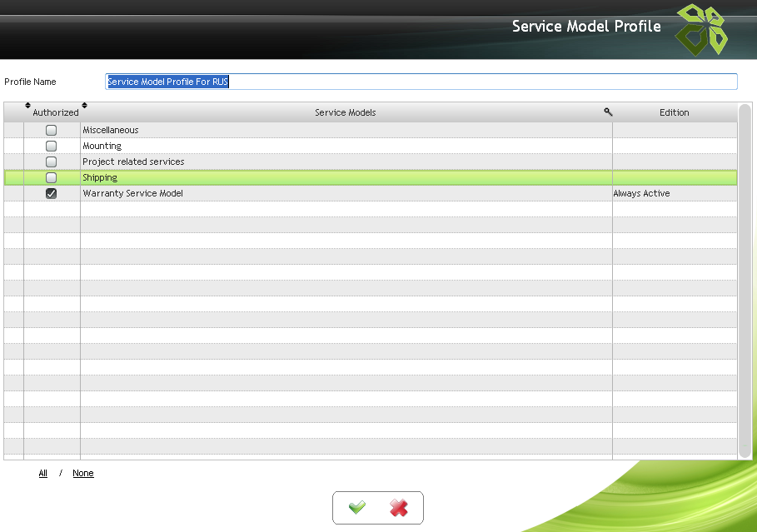Click sort arrows beside Authorized column header
Viewport: 757px width, 532px height.
coord(27,106)
